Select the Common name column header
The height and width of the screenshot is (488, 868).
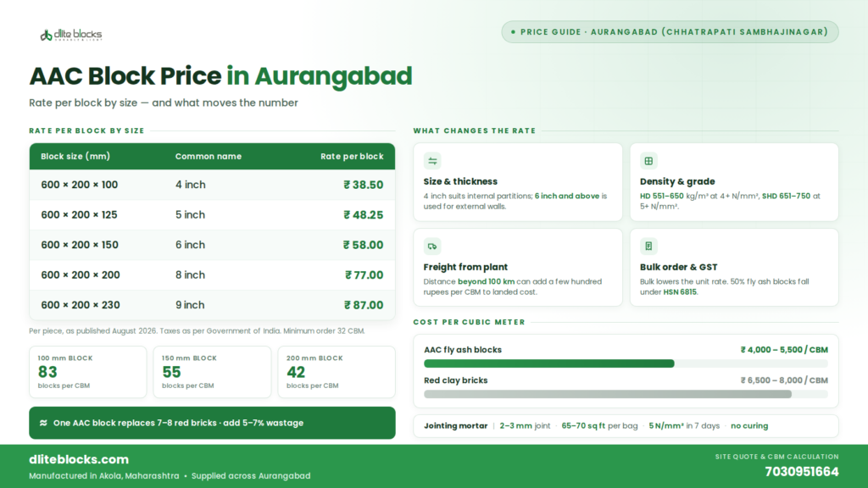point(209,157)
